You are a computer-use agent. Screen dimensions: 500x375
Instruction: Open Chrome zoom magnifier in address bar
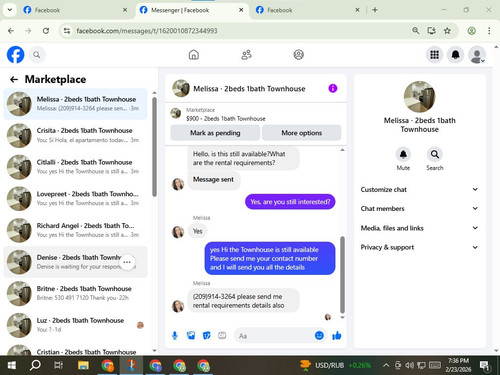(x=415, y=31)
